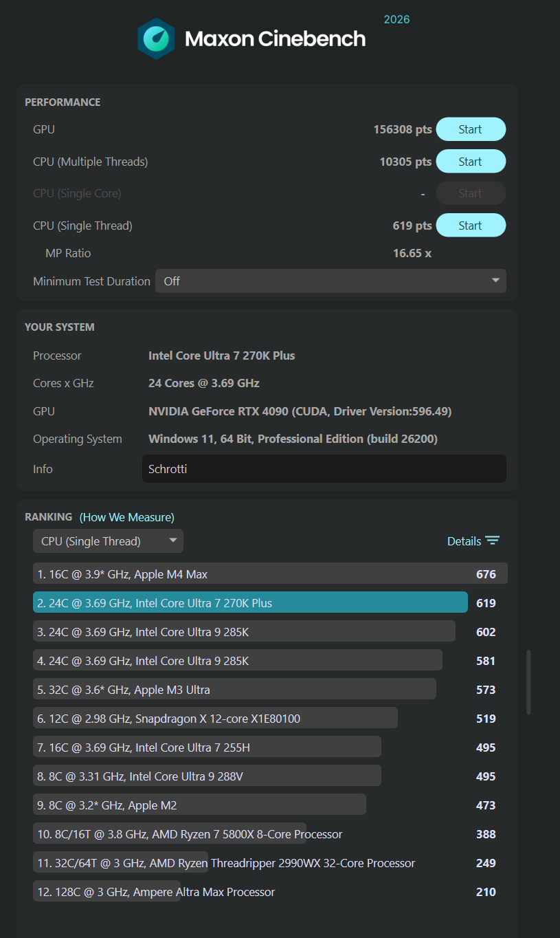
Task: Click the Windows 11 operating system entry
Action: pos(293,439)
